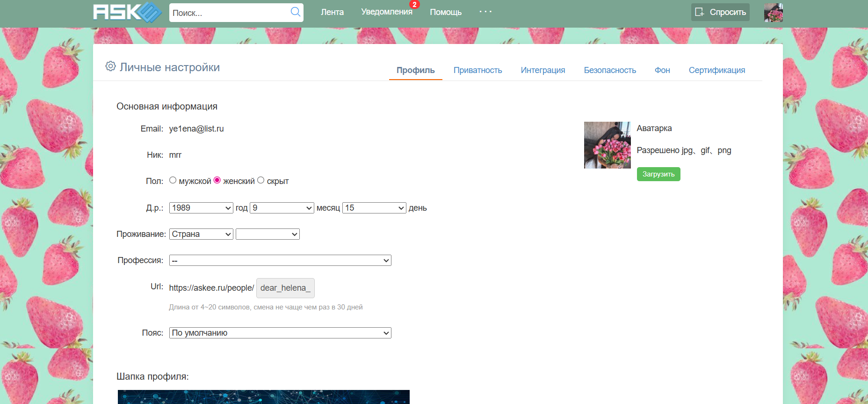
Task: Select the скрыт gender radio button
Action: pos(261,180)
